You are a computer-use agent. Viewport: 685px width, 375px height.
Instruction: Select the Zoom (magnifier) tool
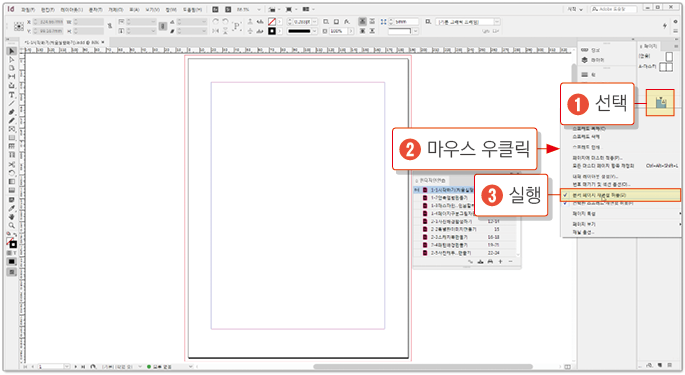tap(12, 226)
